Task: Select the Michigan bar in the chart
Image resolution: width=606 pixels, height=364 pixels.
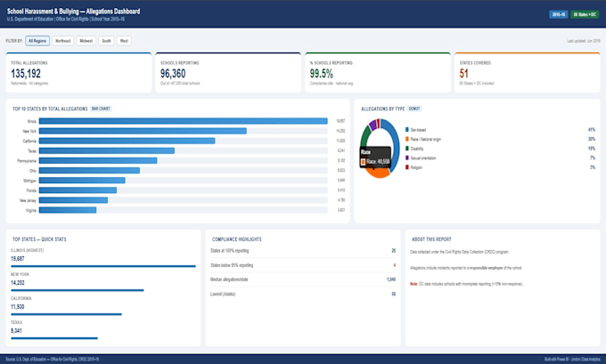Action: coord(82,181)
